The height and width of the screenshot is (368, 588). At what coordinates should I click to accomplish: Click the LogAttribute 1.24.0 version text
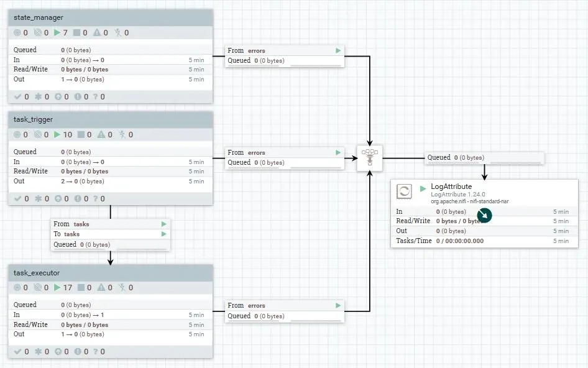[458, 195]
